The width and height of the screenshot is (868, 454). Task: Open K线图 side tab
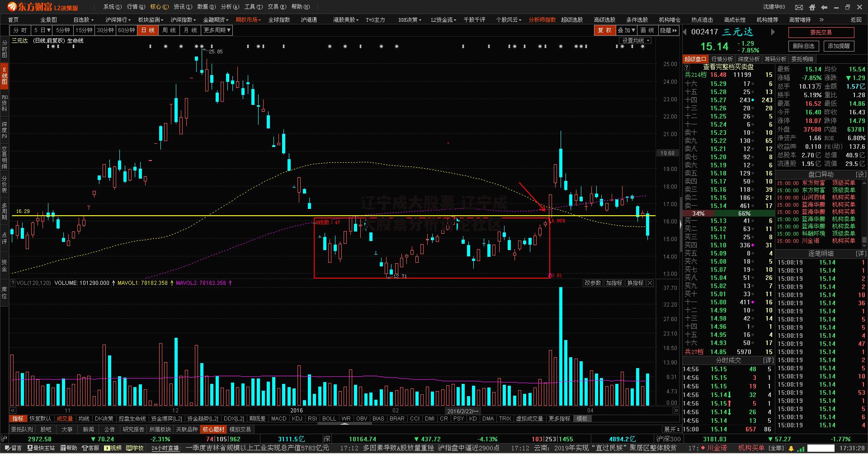point(4,76)
